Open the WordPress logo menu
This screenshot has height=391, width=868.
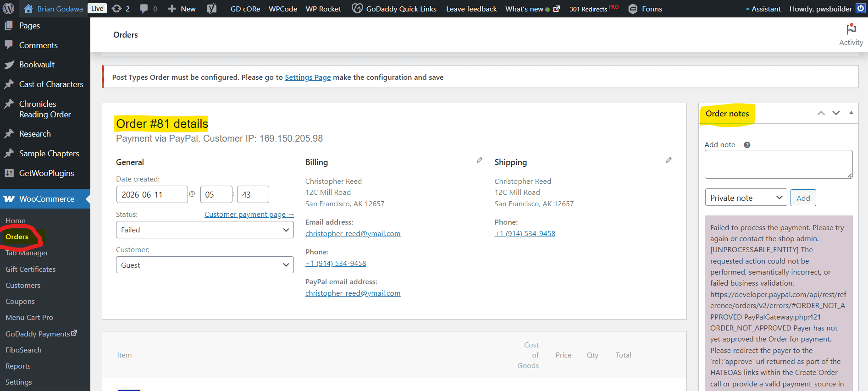pyautogui.click(x=9, y=9)
